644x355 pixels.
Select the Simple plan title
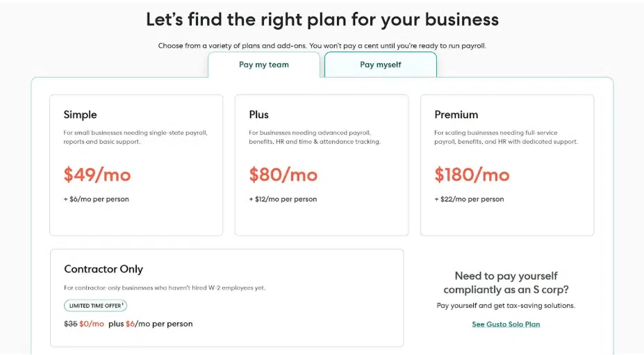coord(81,115)
